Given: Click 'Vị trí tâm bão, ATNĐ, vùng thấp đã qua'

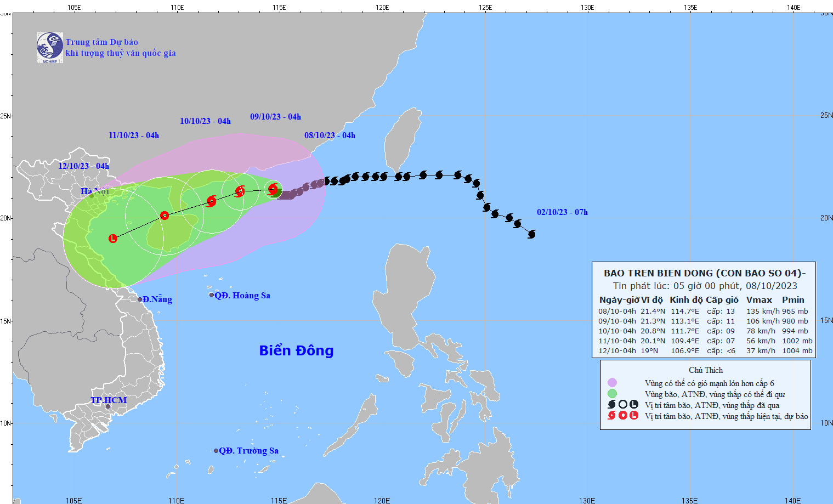Looking at the screenshot, I should tap(712, 405).
